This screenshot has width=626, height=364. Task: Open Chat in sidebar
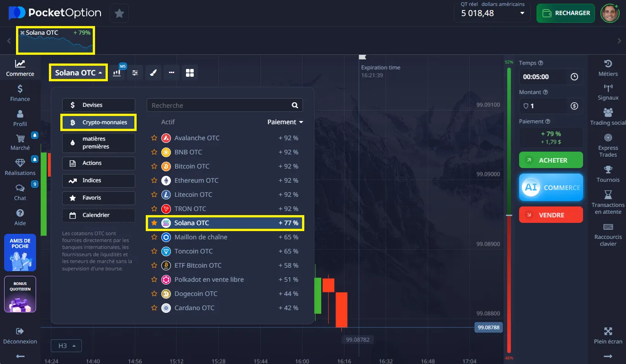click(20, 192)
